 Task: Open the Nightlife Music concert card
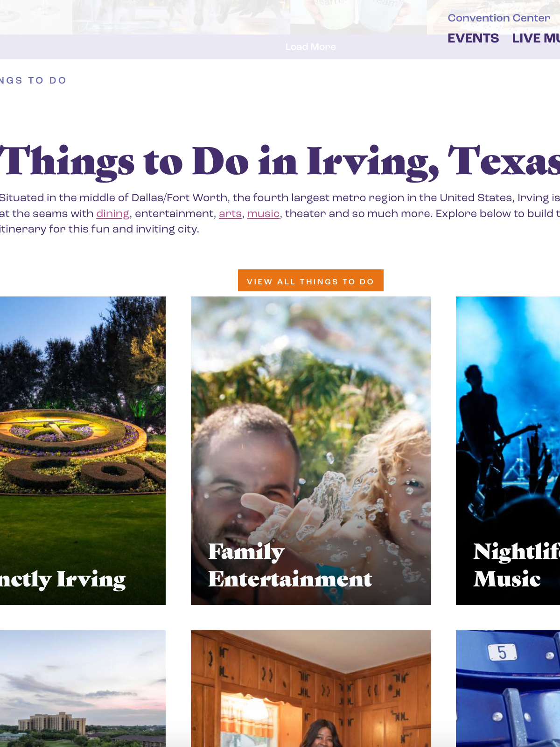508,451
